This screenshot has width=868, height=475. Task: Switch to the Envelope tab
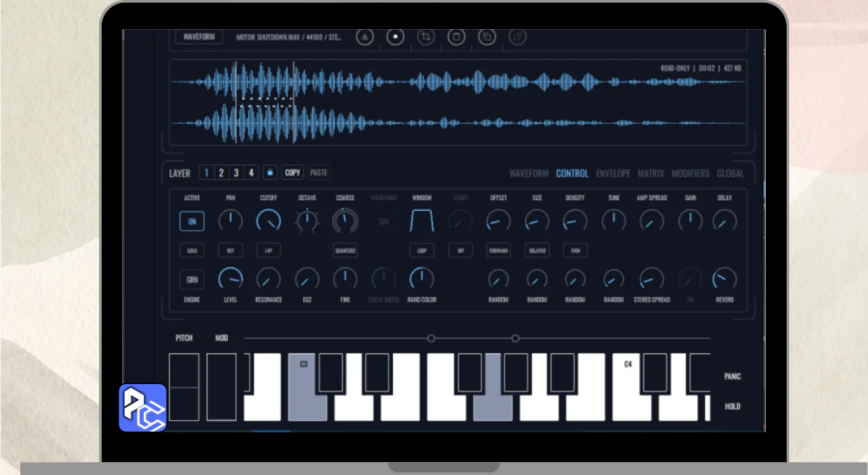pos(613,174)
